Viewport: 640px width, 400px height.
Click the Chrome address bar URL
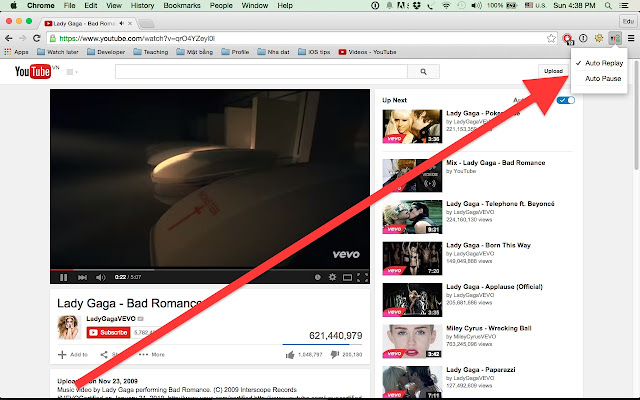pyautogui.click(x=137, y=38)
